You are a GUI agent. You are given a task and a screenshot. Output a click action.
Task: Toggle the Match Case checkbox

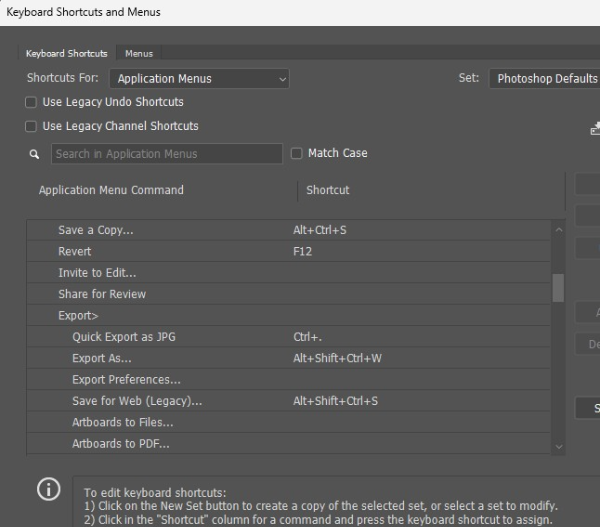(x=297, y=153)
